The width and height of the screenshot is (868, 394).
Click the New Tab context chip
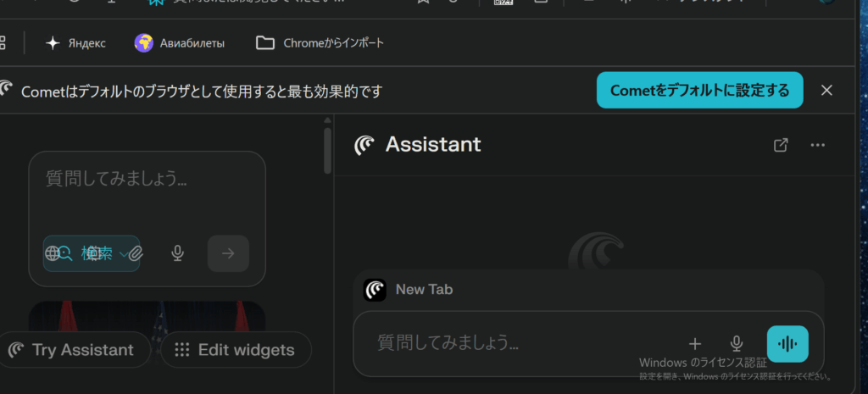411,290
